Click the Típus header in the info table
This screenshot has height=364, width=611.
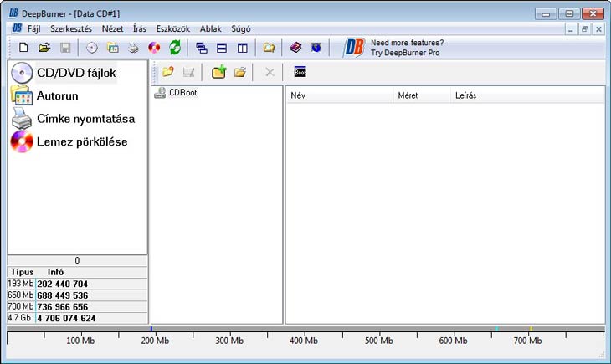pos(22,272)
